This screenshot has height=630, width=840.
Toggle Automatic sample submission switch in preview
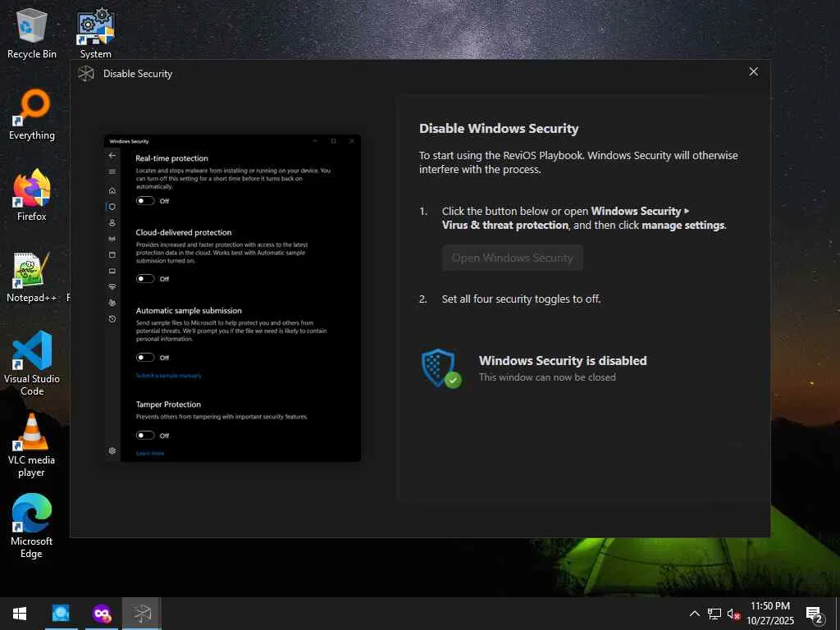(145, 358)
